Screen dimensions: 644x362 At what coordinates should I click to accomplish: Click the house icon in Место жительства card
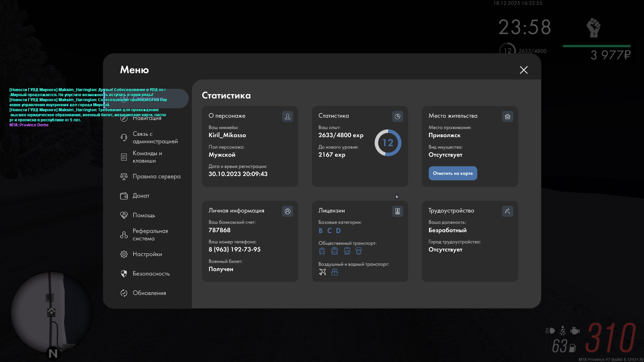point(507,116)
